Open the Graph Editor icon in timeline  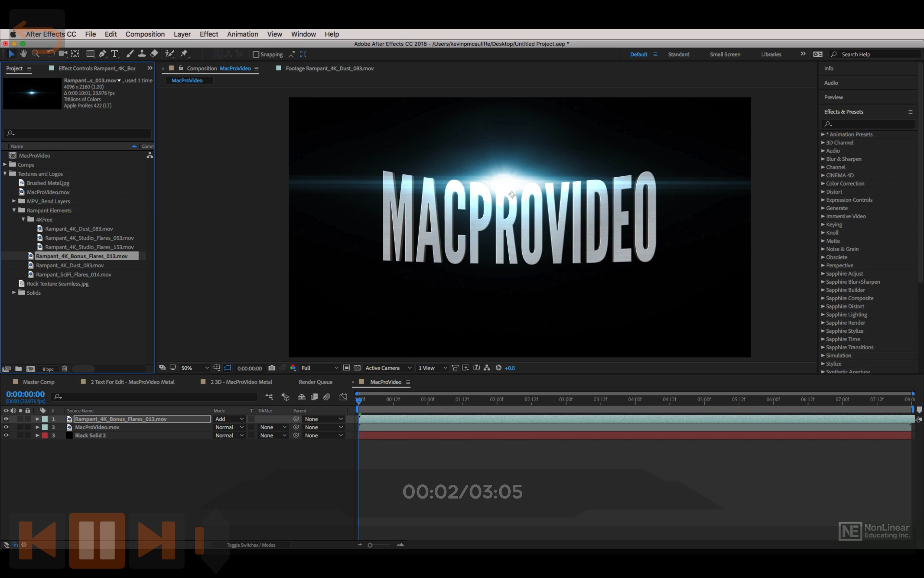(x=343, y=397)
